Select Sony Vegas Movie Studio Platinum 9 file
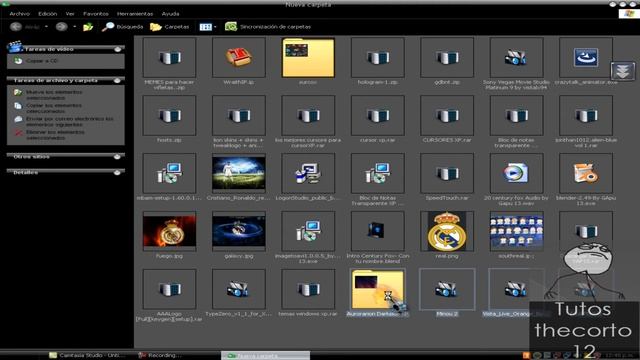Viewport: 640px width, 360px height. click(x=516, y=58)
